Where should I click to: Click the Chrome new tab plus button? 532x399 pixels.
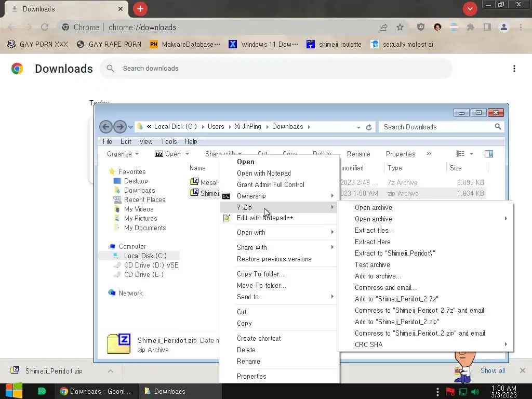point(140,9)
